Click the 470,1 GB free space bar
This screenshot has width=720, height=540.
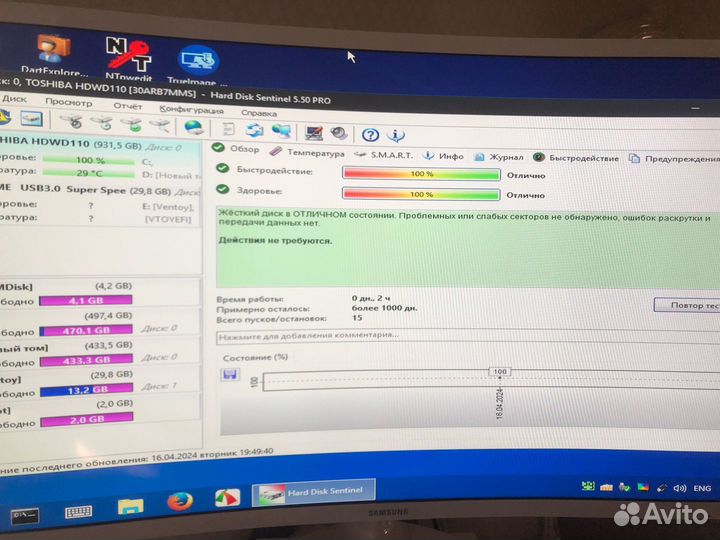[86, 330]
